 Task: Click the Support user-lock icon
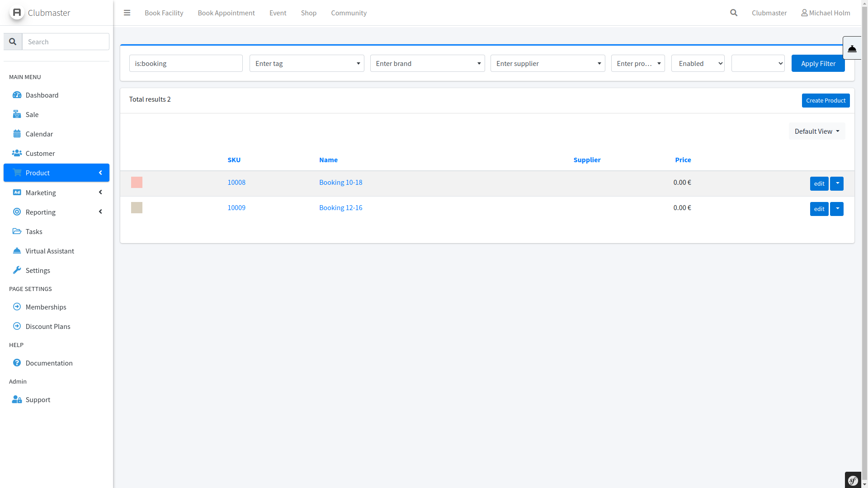[x=17, y=399]
